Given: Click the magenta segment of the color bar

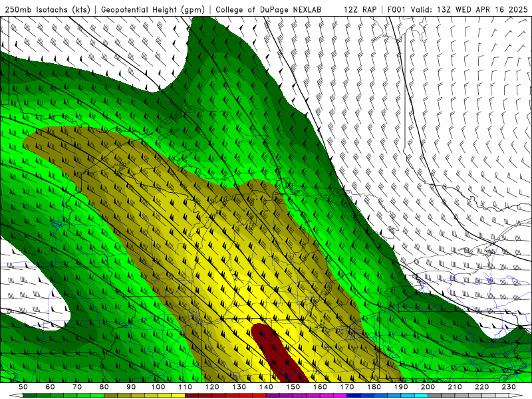Looking at the screenshot, I should point(307,396).
